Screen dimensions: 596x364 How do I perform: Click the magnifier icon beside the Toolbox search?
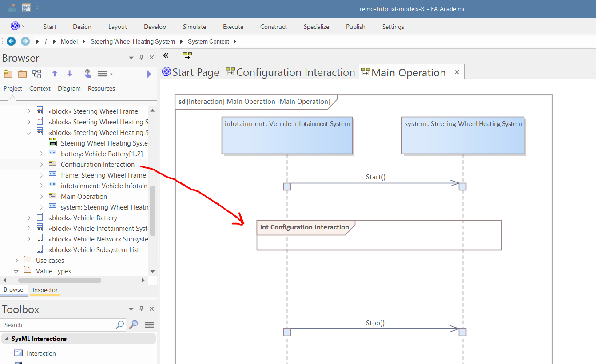pyautogui.click(x=133, y=325)
